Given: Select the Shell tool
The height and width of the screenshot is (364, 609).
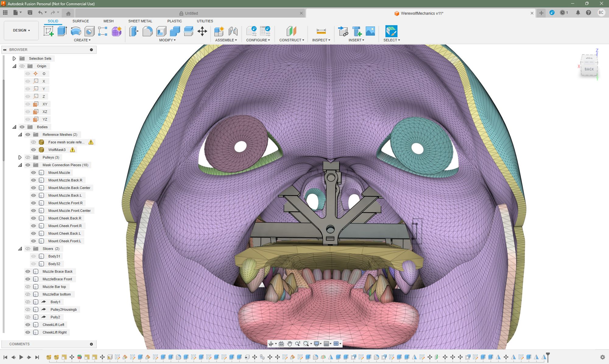Looking at the screenshot, I should pyautogui.click(x=161, y=31).
